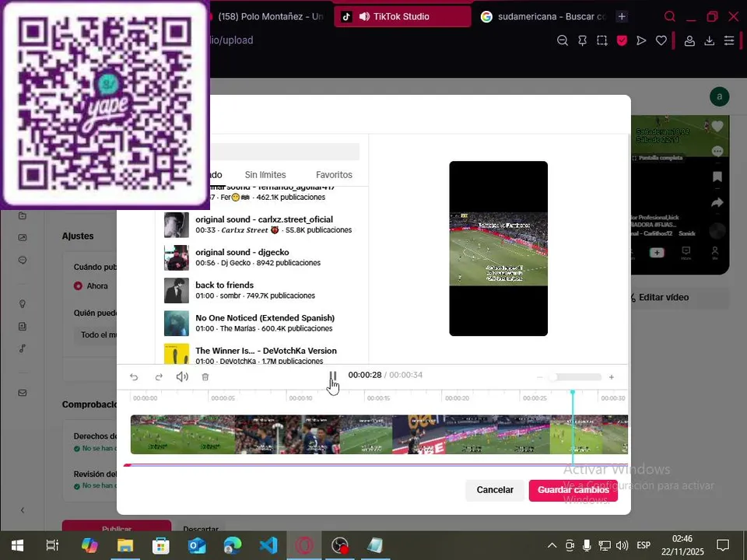Collapse the TikTok Studio sidebar chevron
747x560 pixels.
(x=23, y=510)
